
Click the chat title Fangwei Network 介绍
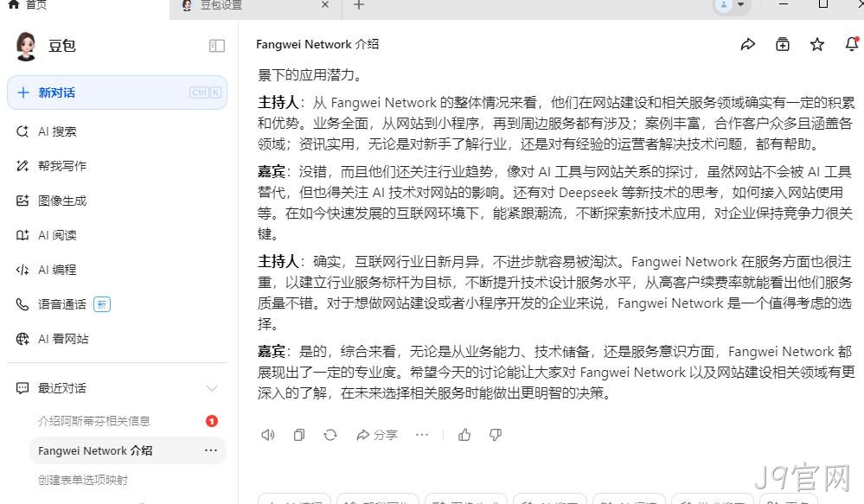point(317,45)
